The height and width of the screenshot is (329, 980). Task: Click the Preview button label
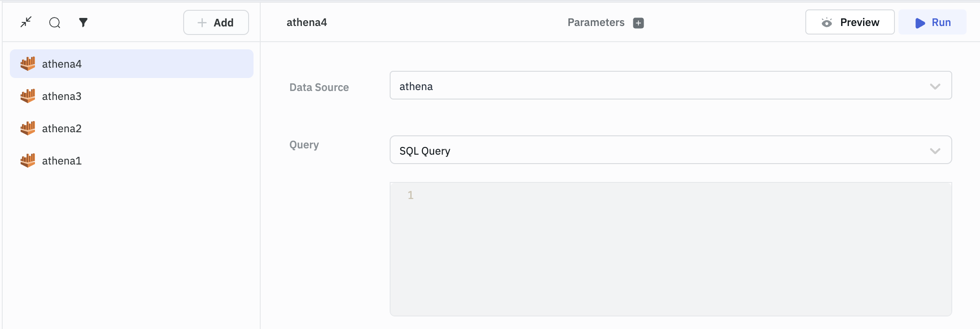[860, 22]
